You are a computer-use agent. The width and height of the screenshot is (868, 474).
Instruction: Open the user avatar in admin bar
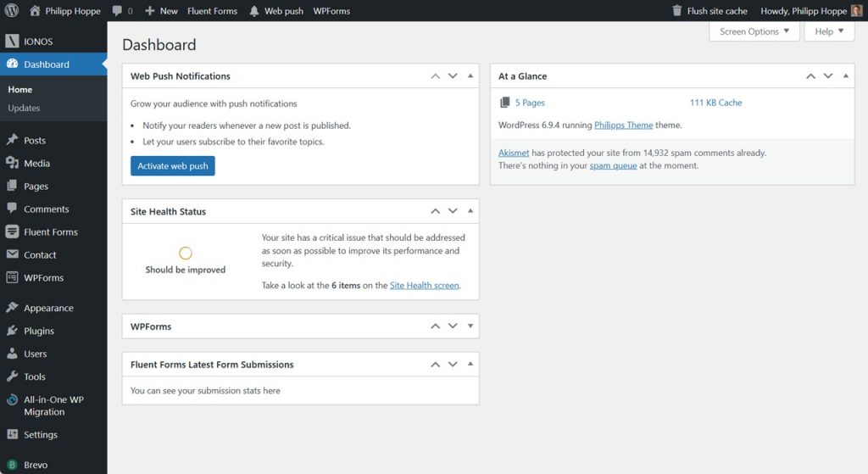coord(856,10)
